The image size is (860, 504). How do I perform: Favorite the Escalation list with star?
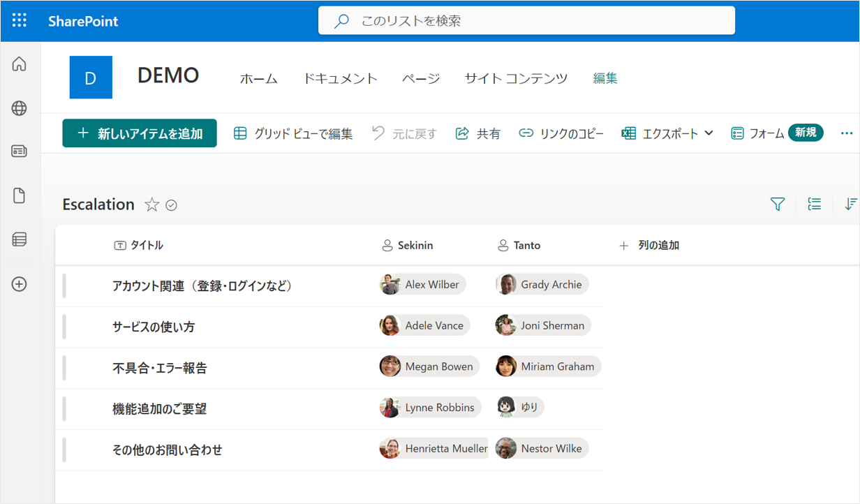151,205
